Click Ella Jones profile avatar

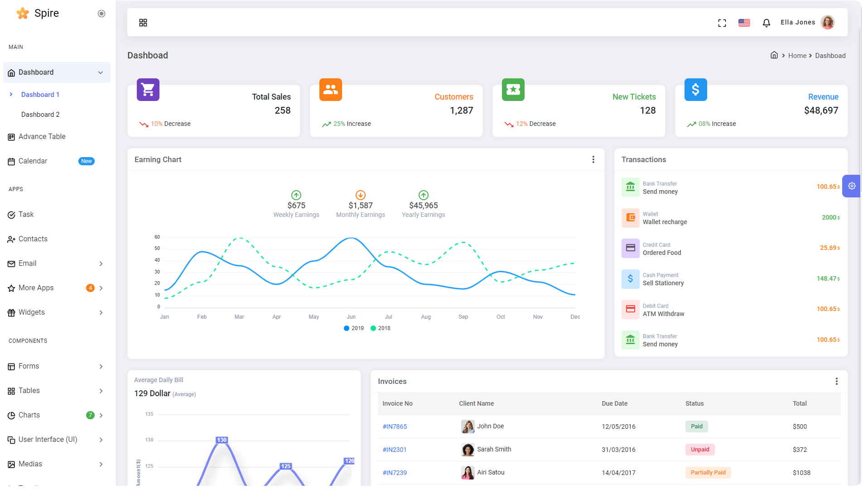pyautogui.click(x=828, y=22)
